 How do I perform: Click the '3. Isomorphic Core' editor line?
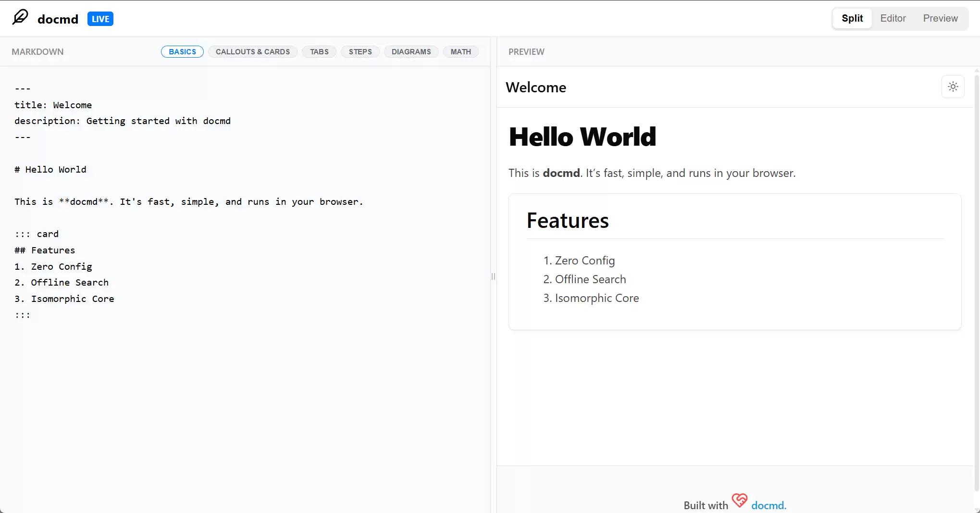(x=64, y=299)
